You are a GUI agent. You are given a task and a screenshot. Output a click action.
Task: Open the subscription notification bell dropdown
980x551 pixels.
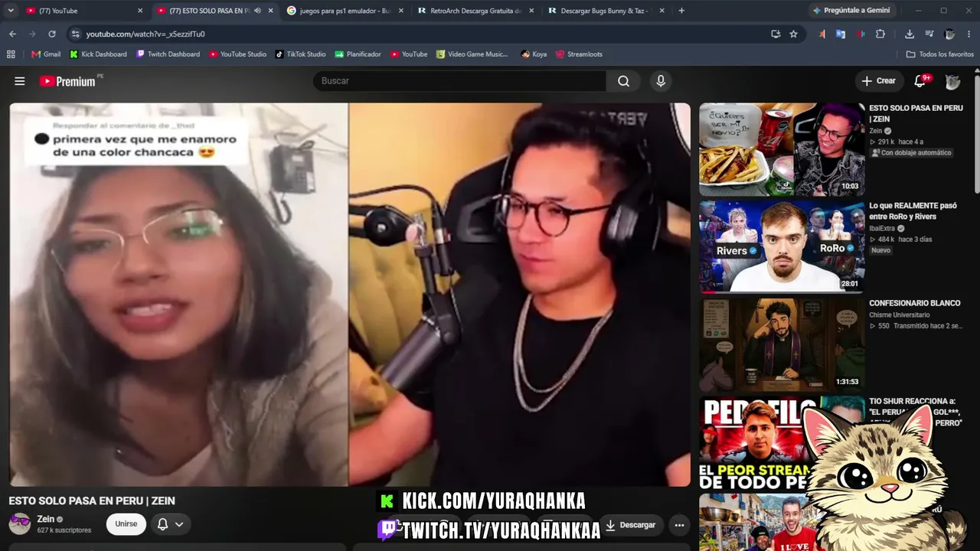click(x=171, y=524)
